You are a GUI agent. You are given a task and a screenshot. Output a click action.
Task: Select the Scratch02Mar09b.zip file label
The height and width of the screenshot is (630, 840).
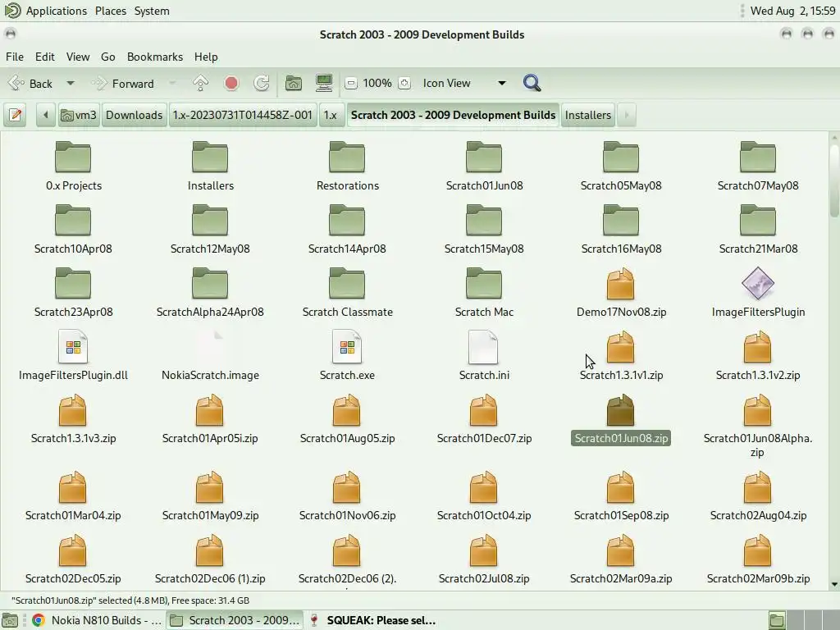tap(757, 578)
